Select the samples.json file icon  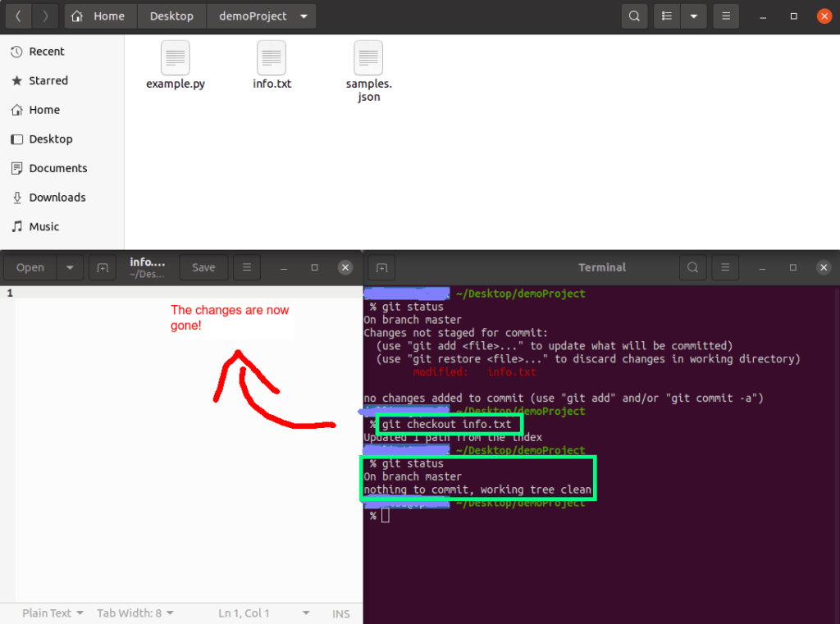(x=368, y=58)
